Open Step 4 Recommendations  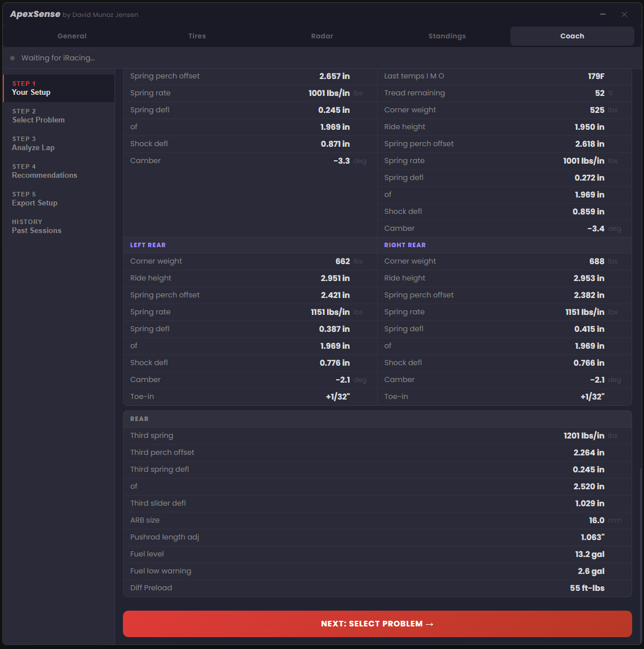pos(58,171)
